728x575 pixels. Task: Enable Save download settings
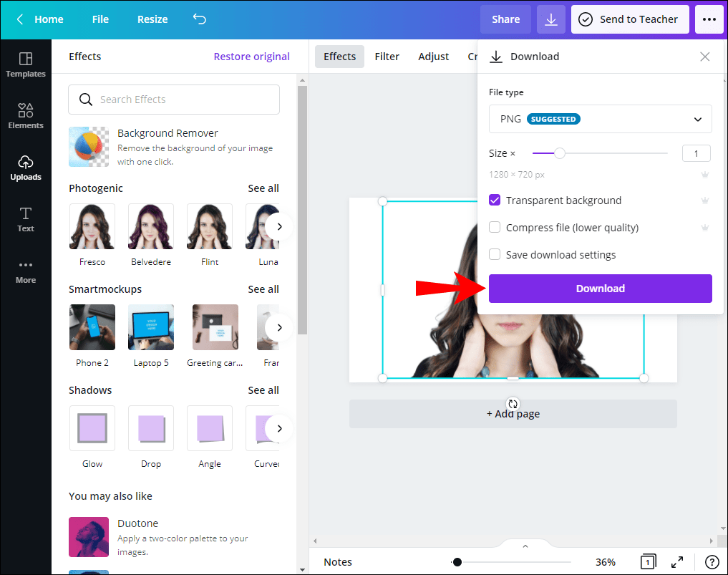click(495, 254)
